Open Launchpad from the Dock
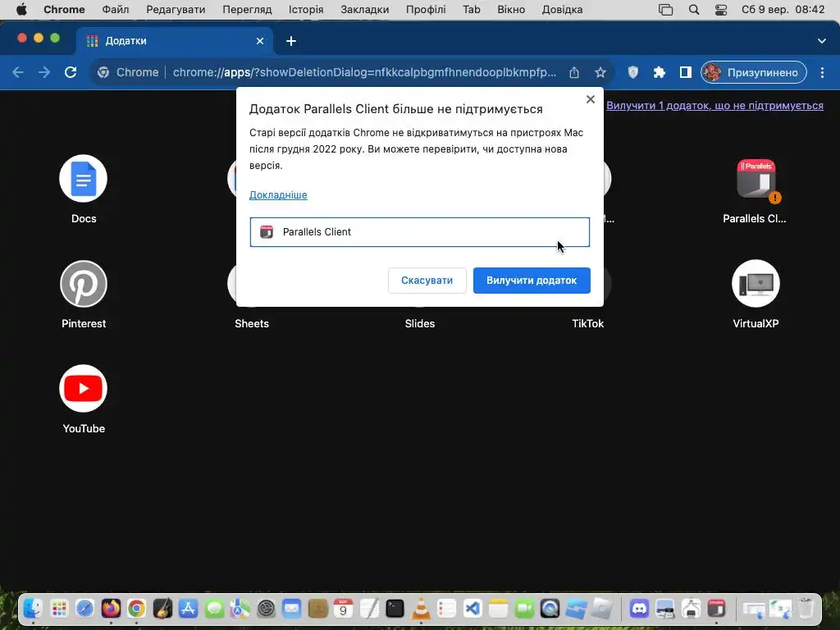This screenshot has width=840, height=630. click(x=59, y=609)
